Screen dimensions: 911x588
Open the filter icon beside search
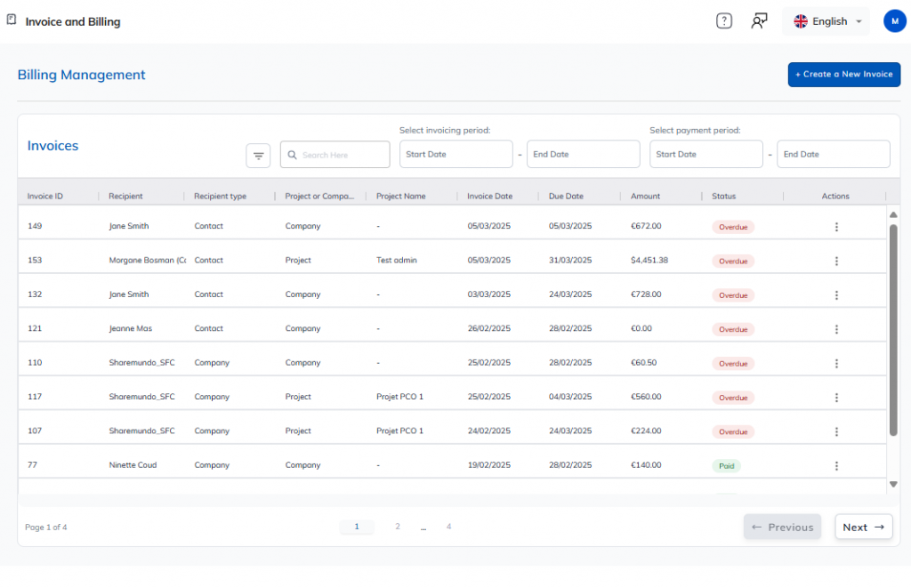[258, 156]
